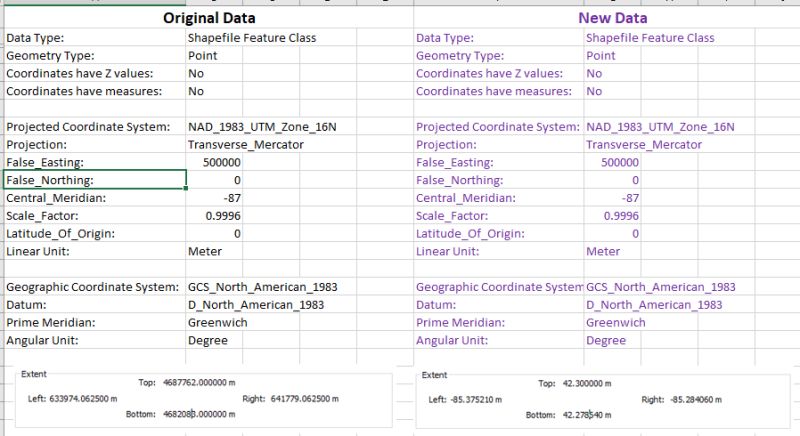Select New Data 'False_Easting:' label
Viewport: 800px width, 436px height.
(499, 163)
